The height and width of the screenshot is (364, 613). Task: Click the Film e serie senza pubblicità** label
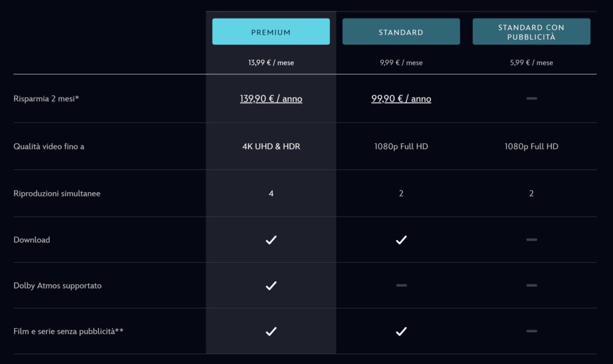coord(68,331)
